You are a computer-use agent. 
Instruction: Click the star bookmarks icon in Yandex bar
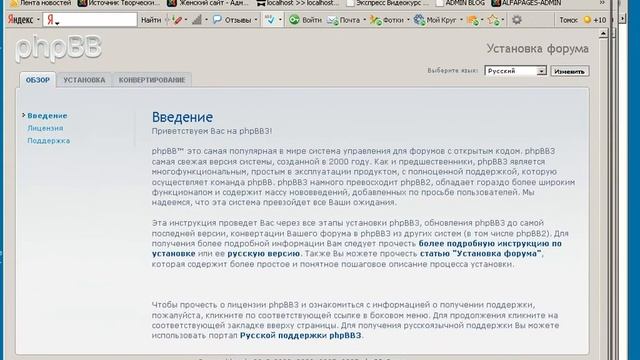[493, 20]
